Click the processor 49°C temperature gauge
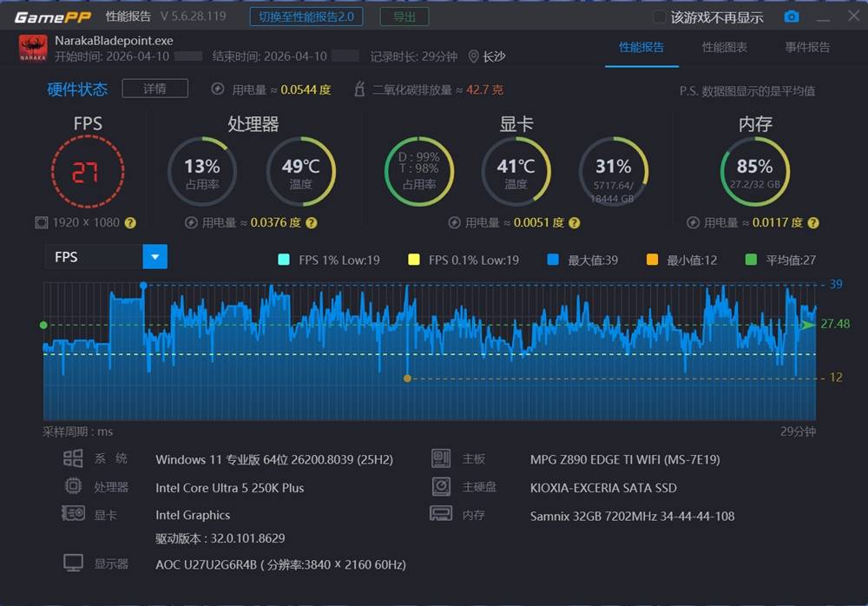 tap(300, 172)
